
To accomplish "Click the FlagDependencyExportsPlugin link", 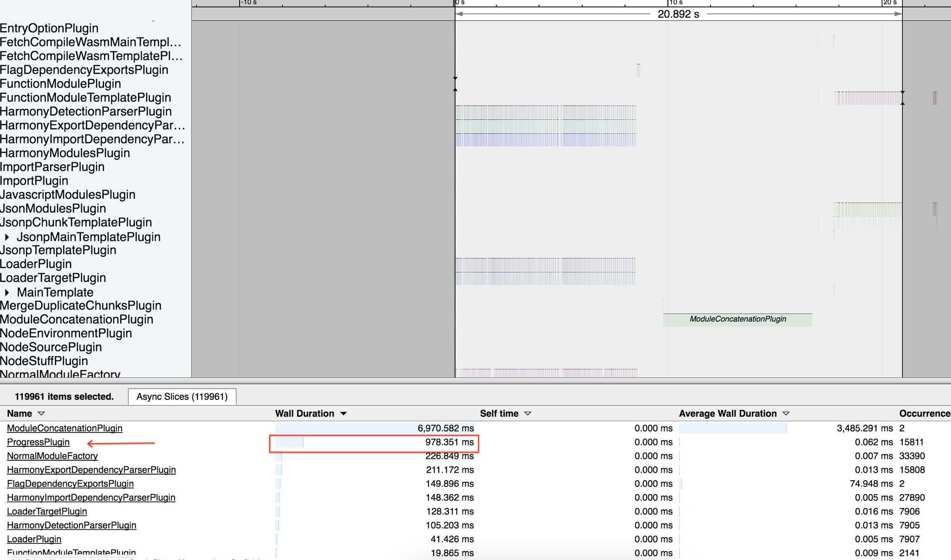I will click(70, 484).
